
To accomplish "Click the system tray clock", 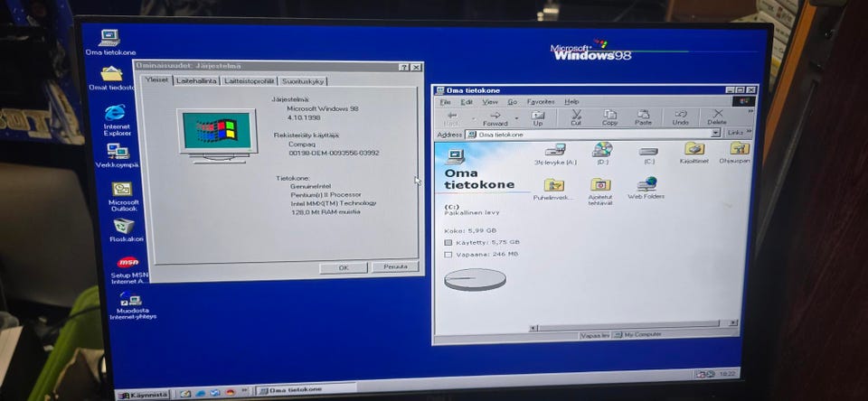I will pyautogui.click(x=727, y=374).
